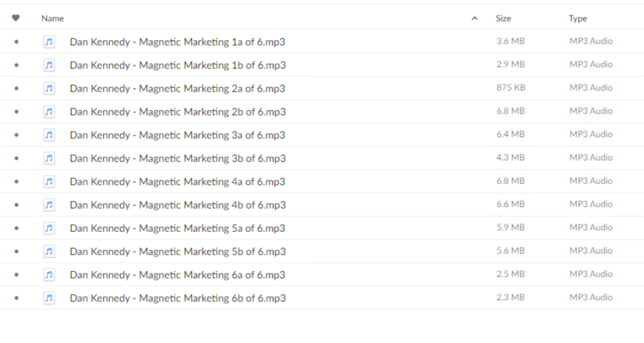
Task: Click music icon of Magnetic Marketing 4b file
Action: tap(49, 205)
